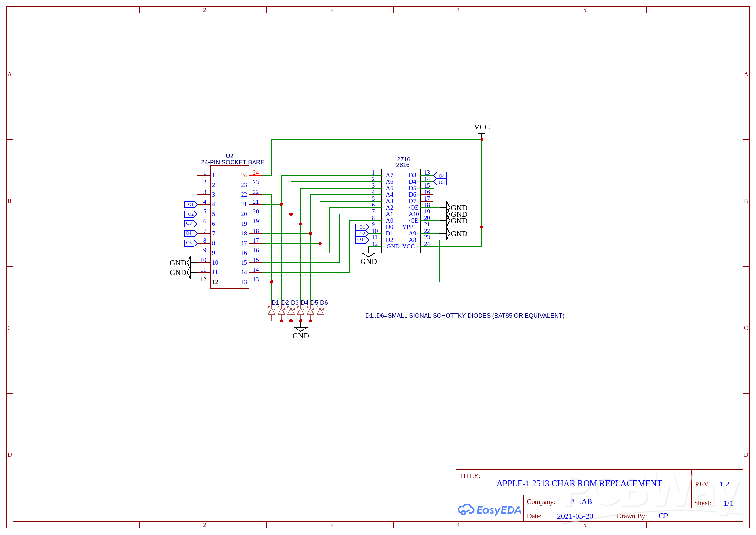Select the D3 diode symbol
Screen dimensions: 756x535
coord(291,311)
